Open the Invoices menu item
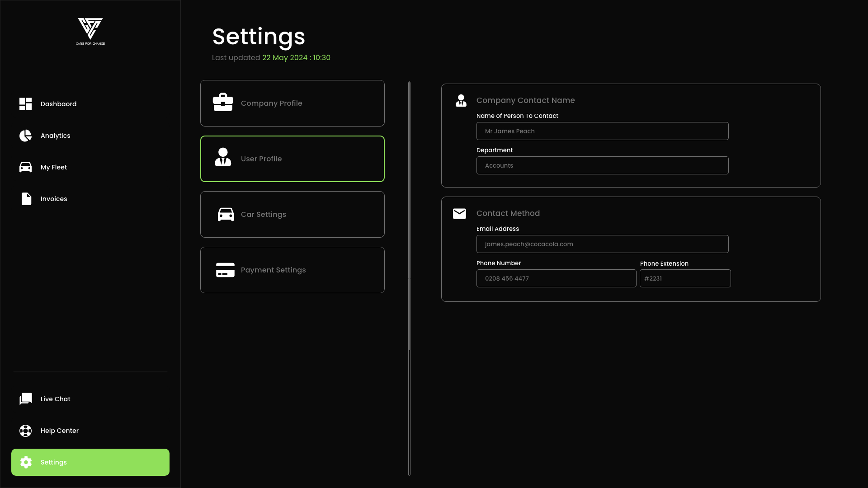This screenshot has width=868, height=488. (x=54, y=199)
